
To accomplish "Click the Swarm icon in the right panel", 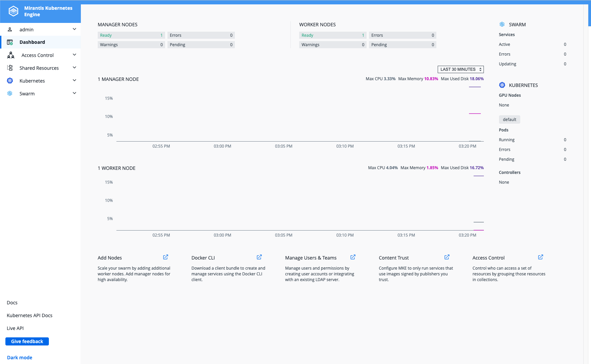I will click(502, 24).
